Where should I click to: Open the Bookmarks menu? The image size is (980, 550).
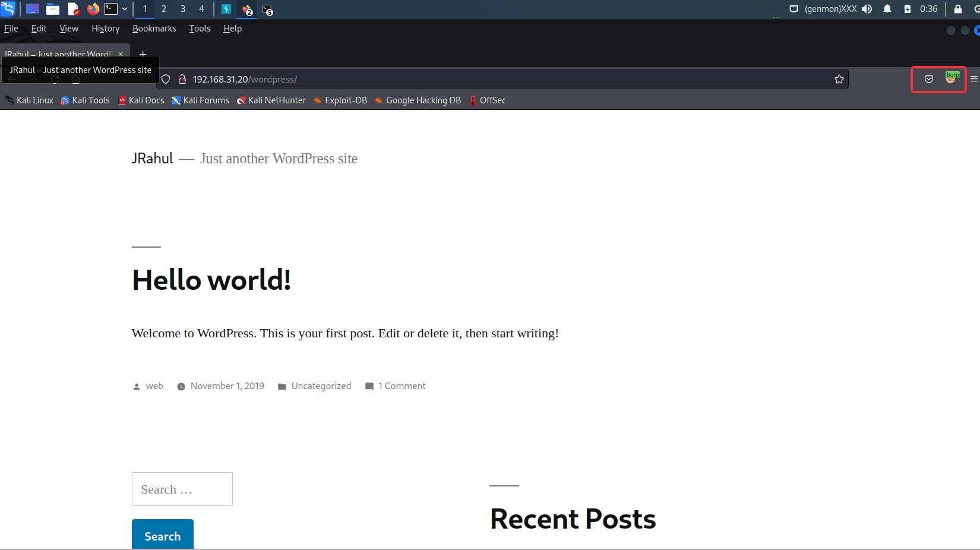pos(154,29)
